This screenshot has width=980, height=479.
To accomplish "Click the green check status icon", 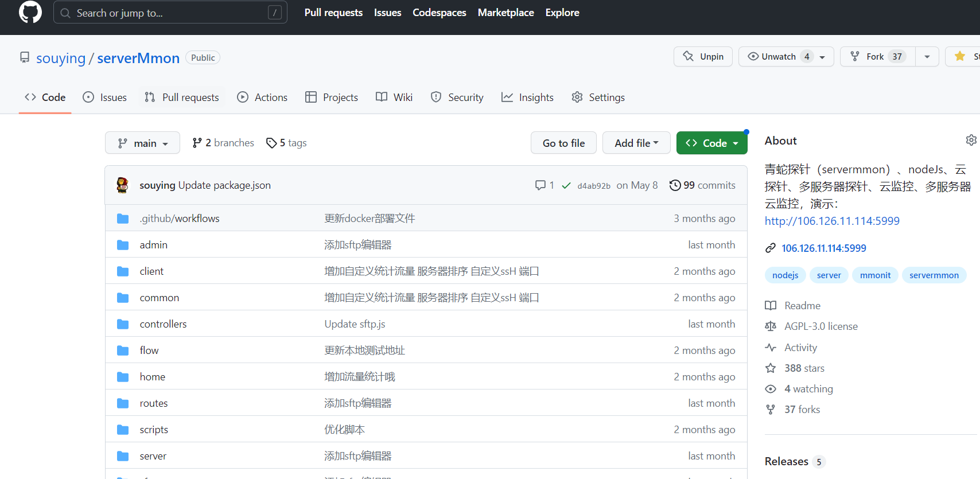I will [x=566, y=185].
